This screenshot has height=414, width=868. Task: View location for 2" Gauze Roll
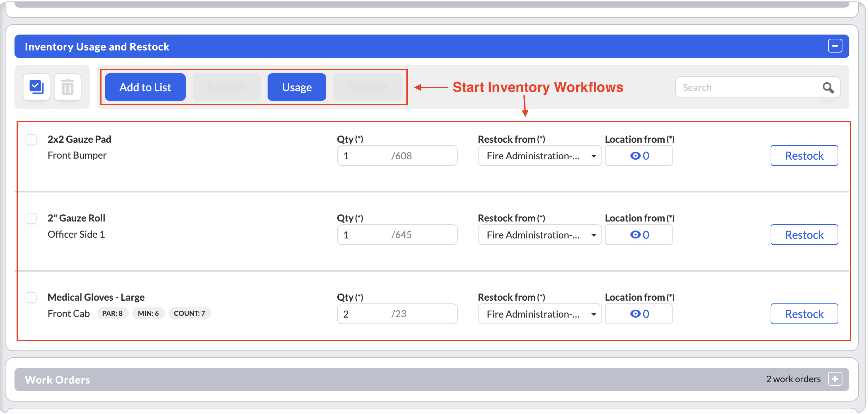click(638, 235)
